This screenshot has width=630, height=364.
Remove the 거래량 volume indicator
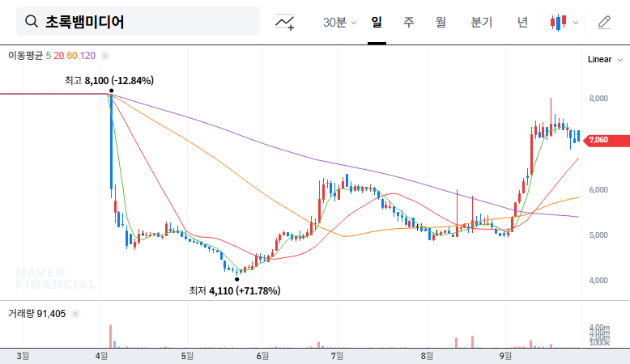pyautogui.click(x=75, y=314)
